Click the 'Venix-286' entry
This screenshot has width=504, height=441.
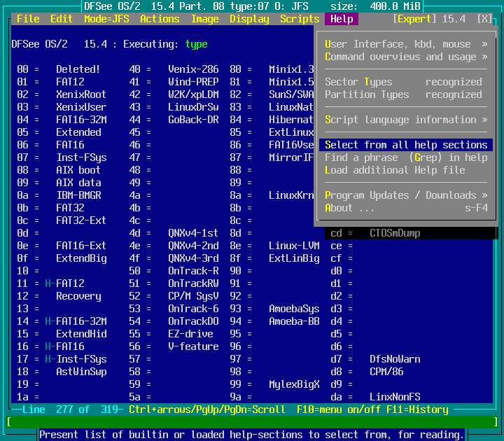click(x=193, y=69)
